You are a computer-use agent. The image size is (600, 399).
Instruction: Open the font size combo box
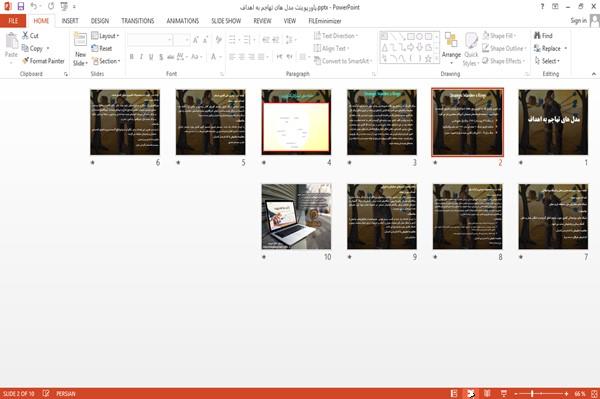pos(182,40)
